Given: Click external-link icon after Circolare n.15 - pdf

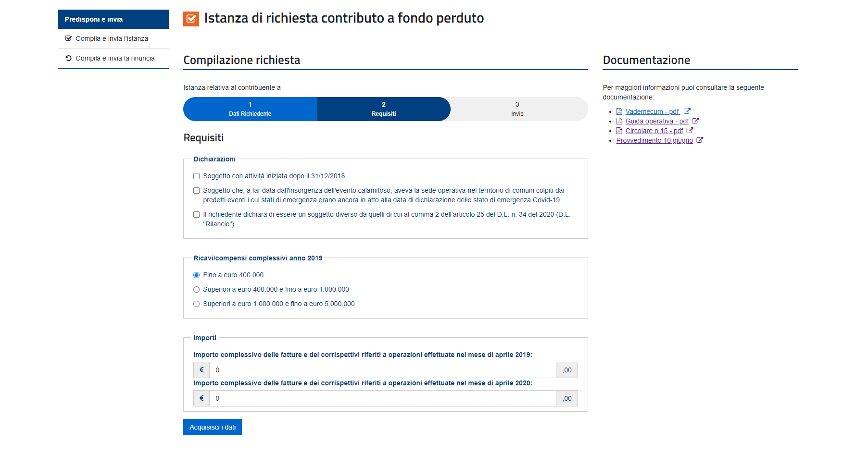Looking at the screenshot, I should point(690,130).
